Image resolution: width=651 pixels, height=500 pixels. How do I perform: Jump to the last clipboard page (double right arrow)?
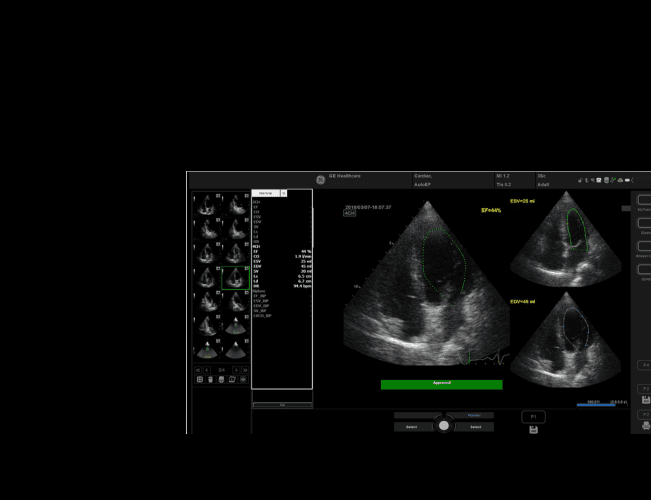(244, 370)
